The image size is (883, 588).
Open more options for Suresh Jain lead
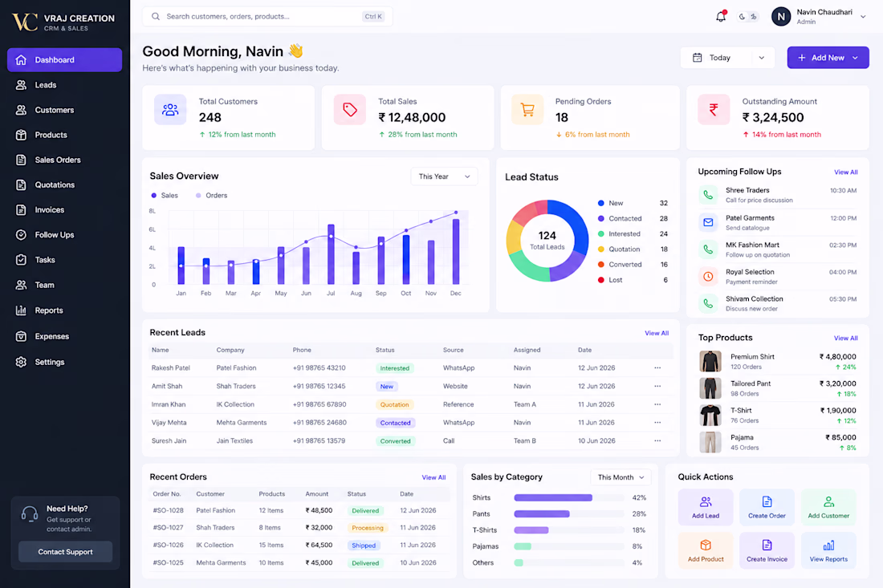click(x=657, y=441)
